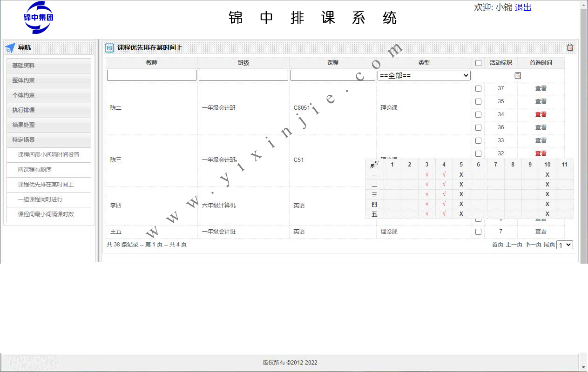Click the page's vertical scrollbar
This screenshot has width=588, height=372.
click(583, 139)
